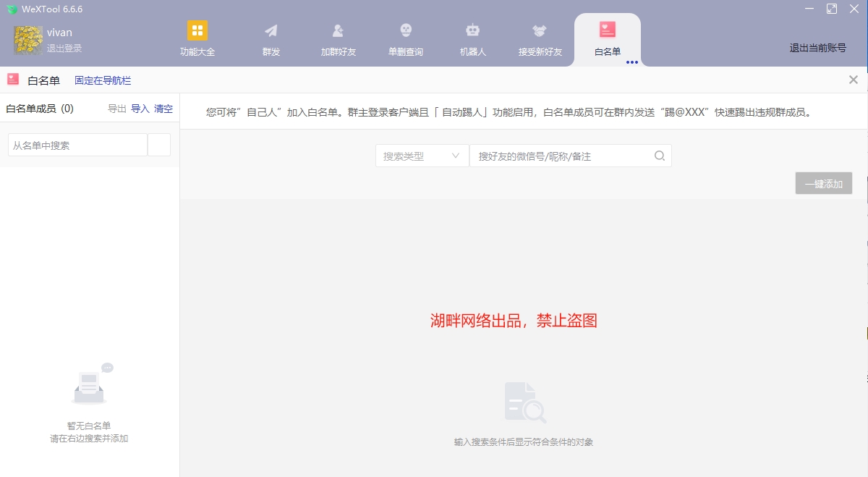868x477 pixels.
Task: Click 清空 to clear the whitelist
Action: point(162,109)
